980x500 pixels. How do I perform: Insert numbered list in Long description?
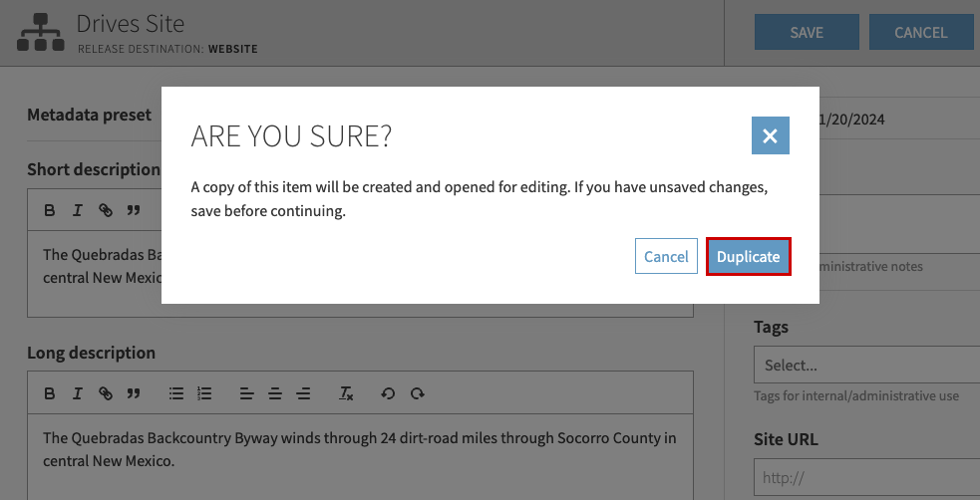204,393
